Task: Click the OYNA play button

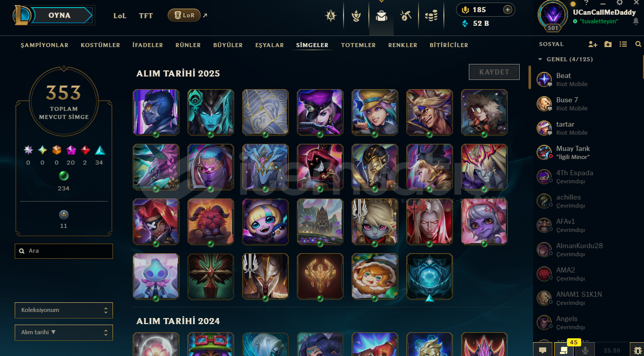Action: [x=60, y=15]
